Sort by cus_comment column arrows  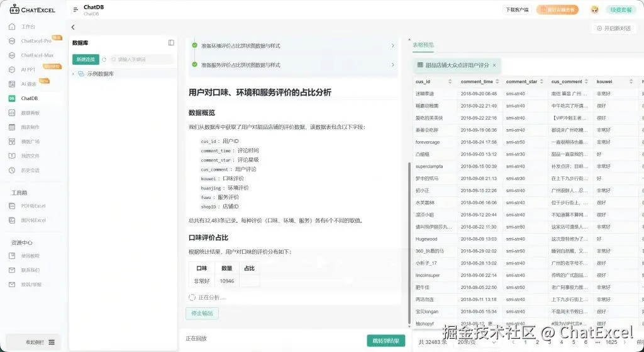(x=586, y=81)
